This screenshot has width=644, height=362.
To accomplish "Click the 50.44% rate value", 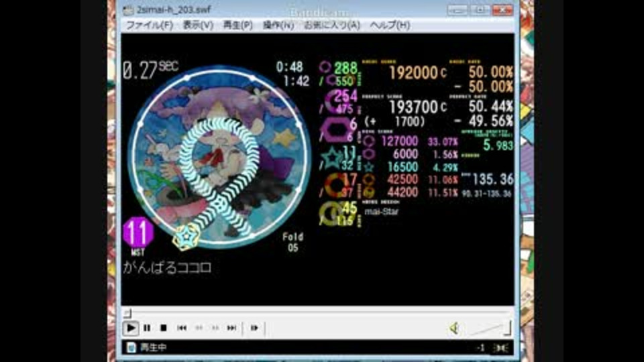I will coord(491,107).
